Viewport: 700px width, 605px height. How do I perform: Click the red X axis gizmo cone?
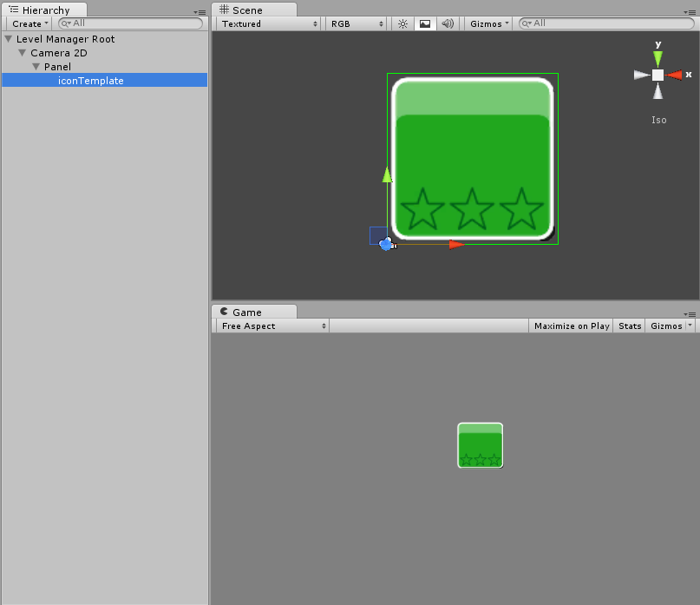pyautogui.click(x=675, y=76)
